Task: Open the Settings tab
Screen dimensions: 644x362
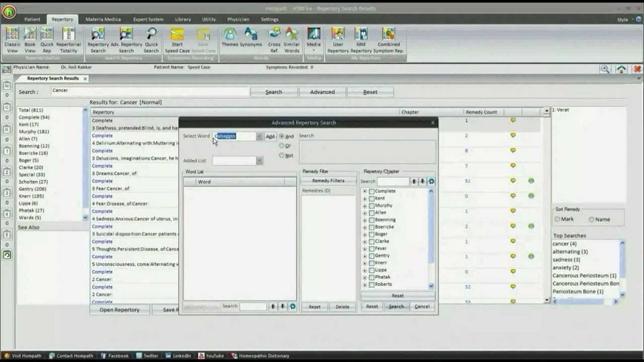Action: pyautogui.click(x=270, y=19)
